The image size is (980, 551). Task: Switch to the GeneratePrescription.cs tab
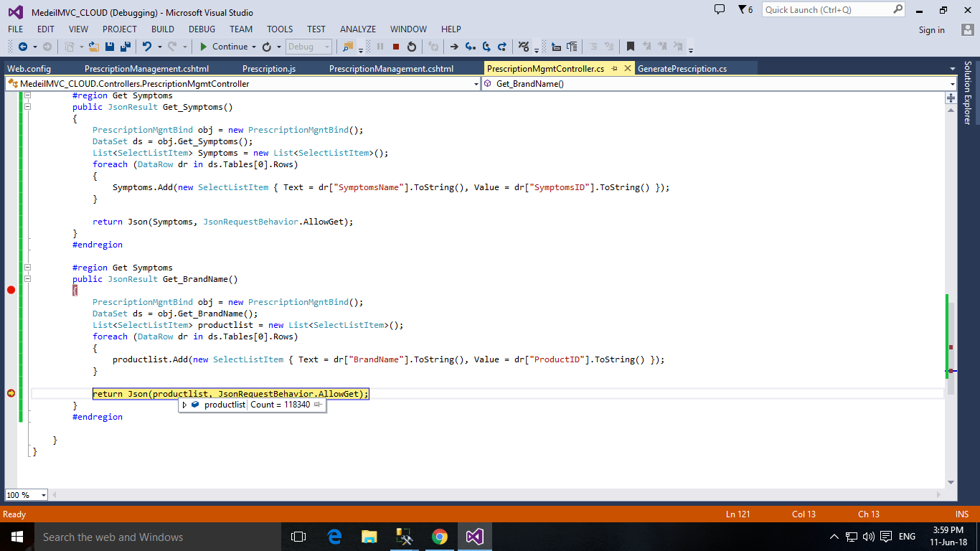pyautogui.click(x=682, y=69)
